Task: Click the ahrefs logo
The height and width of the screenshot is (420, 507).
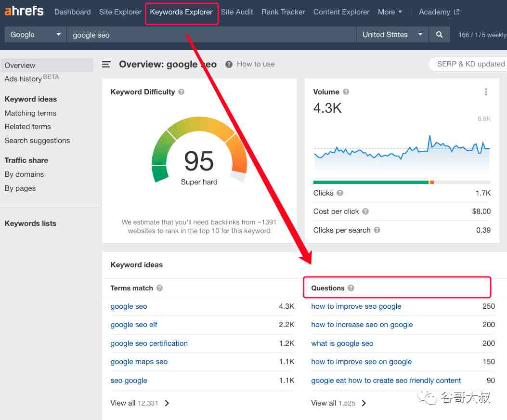Action: [x=24, y=12]
